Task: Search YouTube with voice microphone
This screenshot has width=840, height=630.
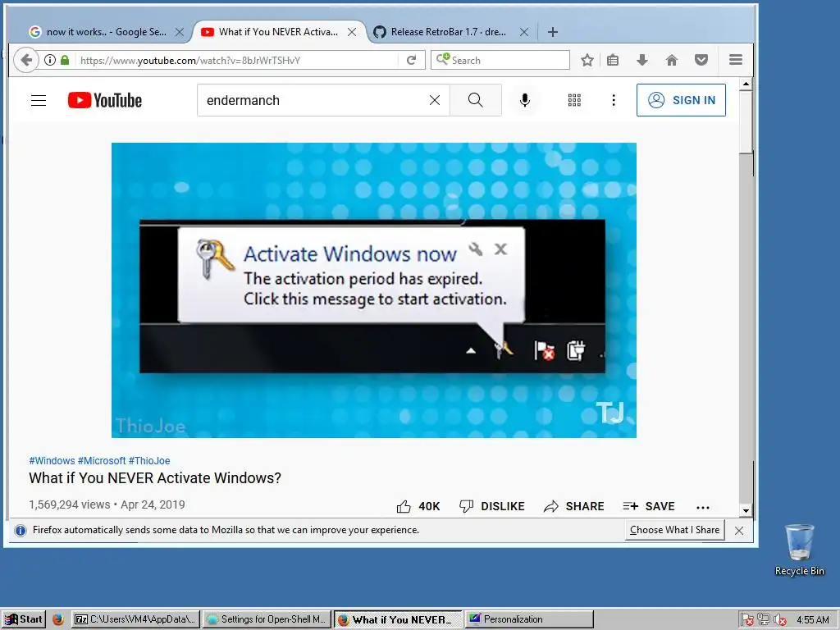Action: (525, 100)
